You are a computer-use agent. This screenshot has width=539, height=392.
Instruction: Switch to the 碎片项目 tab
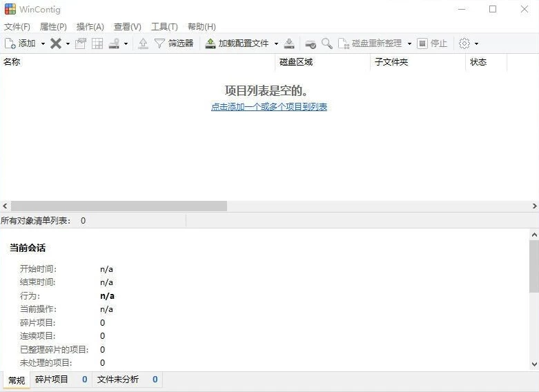coord(52,380)
